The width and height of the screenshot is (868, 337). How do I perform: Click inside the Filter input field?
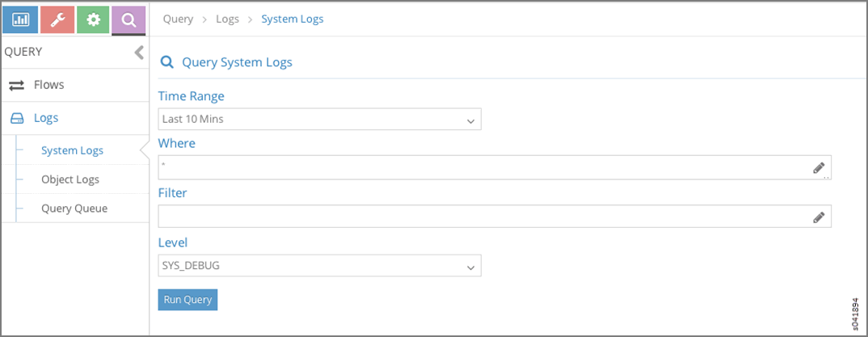pyautogui.click(x=483, y=217)
